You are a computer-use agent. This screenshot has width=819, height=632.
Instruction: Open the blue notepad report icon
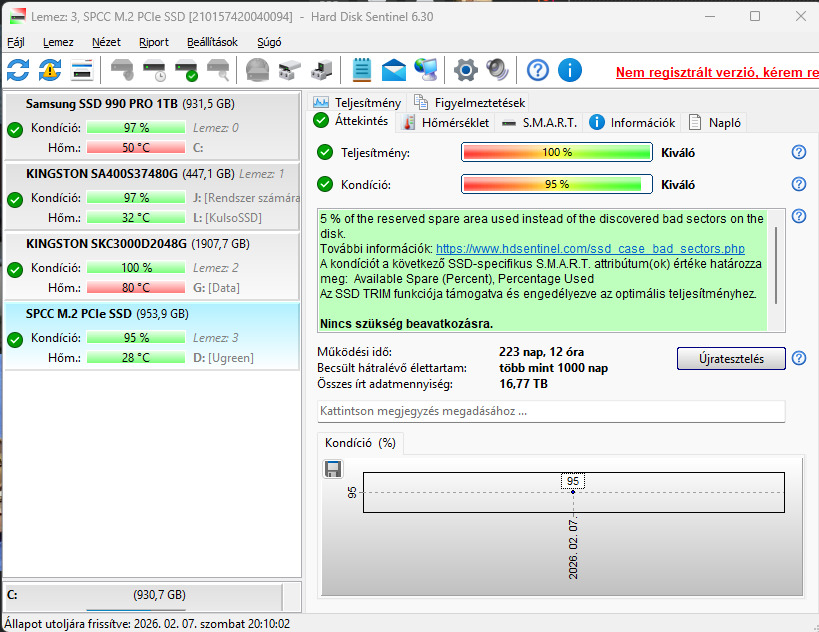pyautogui.click(x=361, y=70)
